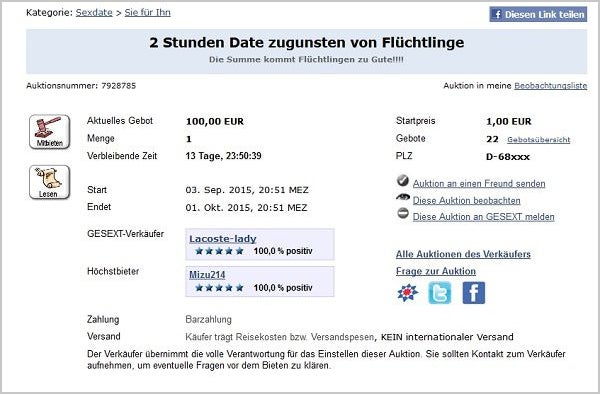Viewport: 600px width, 394px height.
Task: Click the large Facebook share icon
Action: point(474,293)
